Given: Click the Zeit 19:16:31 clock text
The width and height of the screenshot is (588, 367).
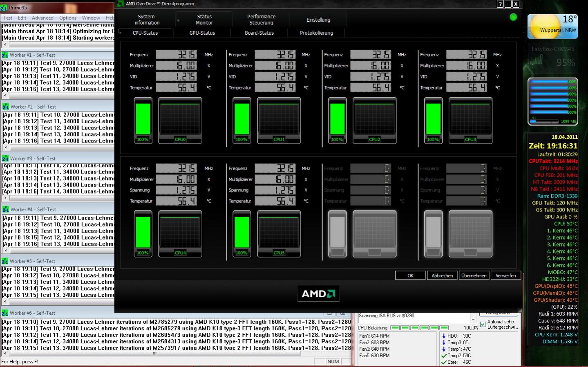Looking at the screenshot, I should 553,146.
